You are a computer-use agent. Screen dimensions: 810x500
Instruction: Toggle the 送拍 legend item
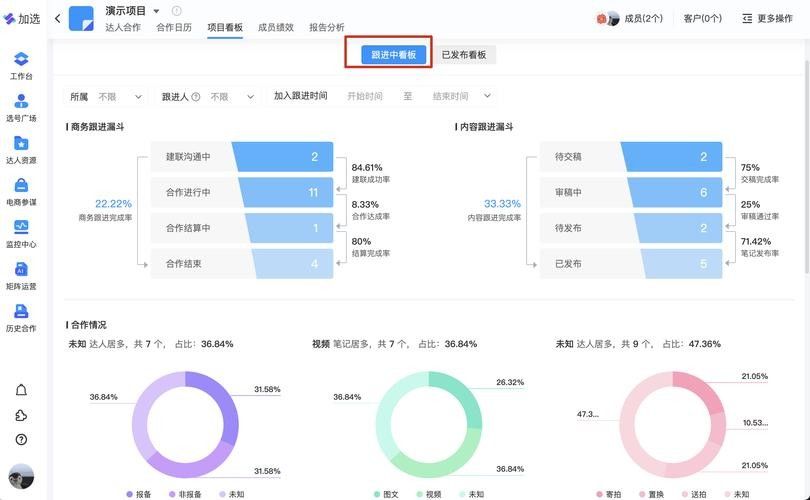(694, 494)
